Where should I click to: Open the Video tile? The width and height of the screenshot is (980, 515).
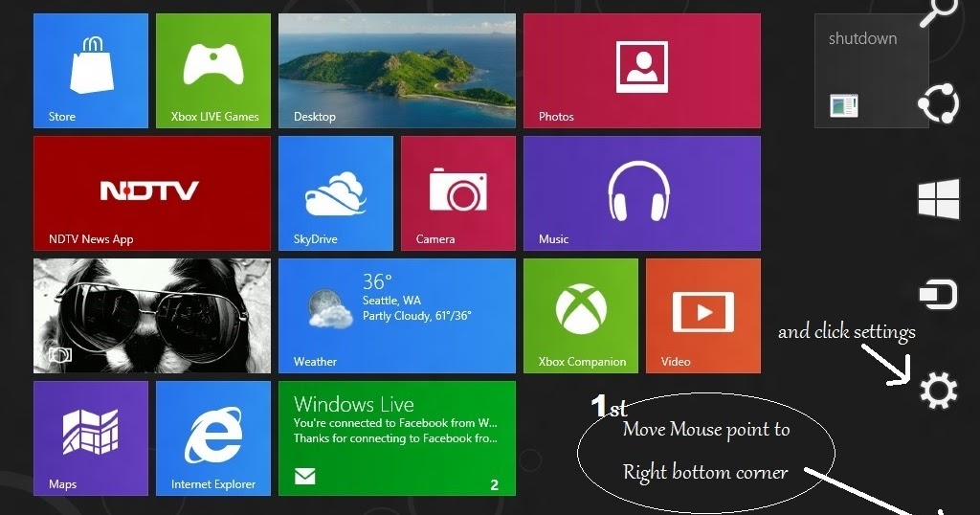(703, 316)
